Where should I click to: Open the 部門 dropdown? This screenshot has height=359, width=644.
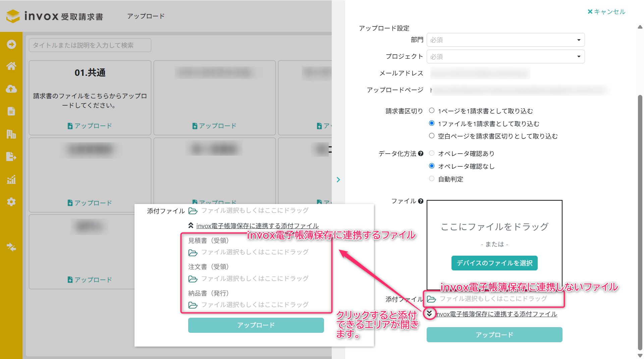pos(505,40)
